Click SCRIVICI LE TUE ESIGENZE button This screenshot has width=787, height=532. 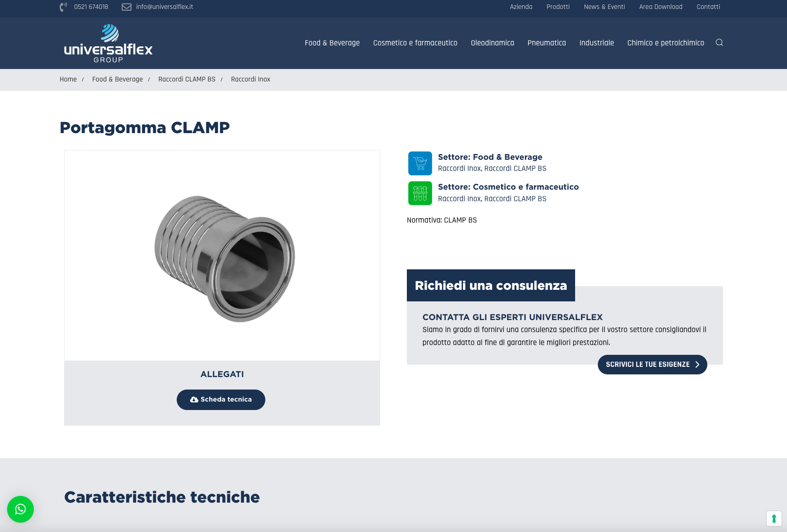[652, 364]
